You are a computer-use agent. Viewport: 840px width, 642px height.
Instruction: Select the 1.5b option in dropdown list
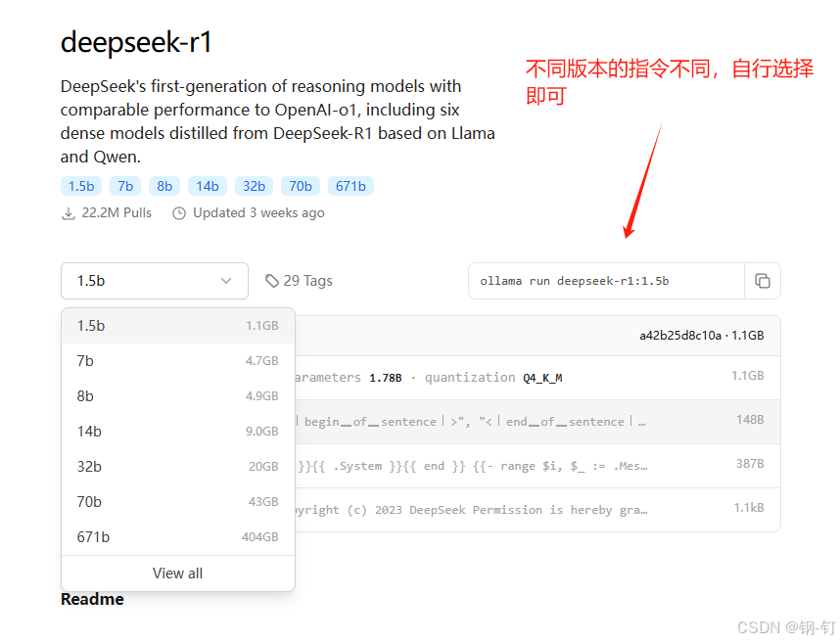(178, 326)
